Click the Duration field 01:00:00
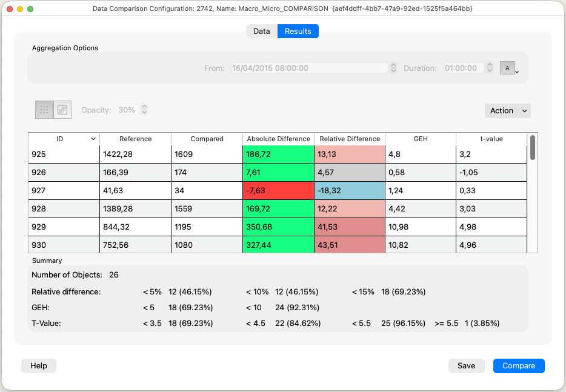The width and height of the screenshot is (566, 392). (464, 68)
